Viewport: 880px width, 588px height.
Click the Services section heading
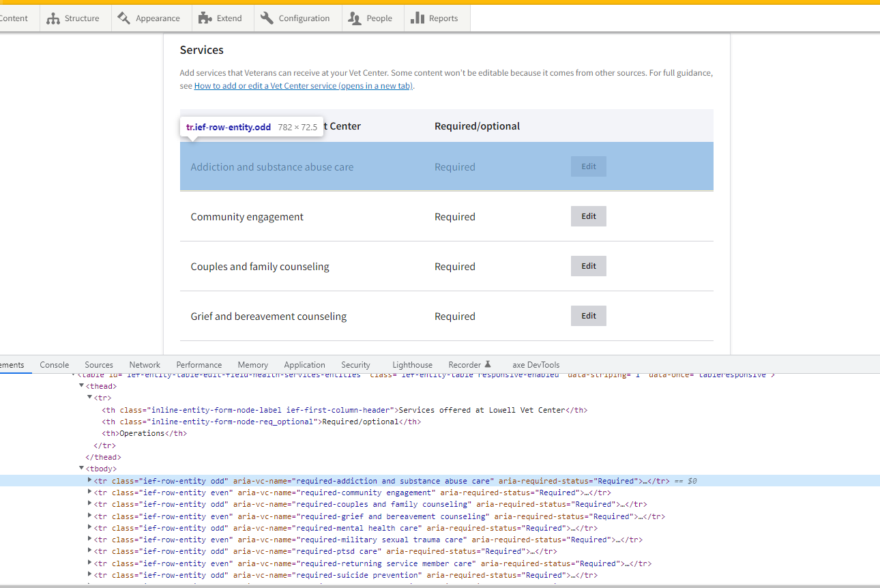tap(202, 50)
